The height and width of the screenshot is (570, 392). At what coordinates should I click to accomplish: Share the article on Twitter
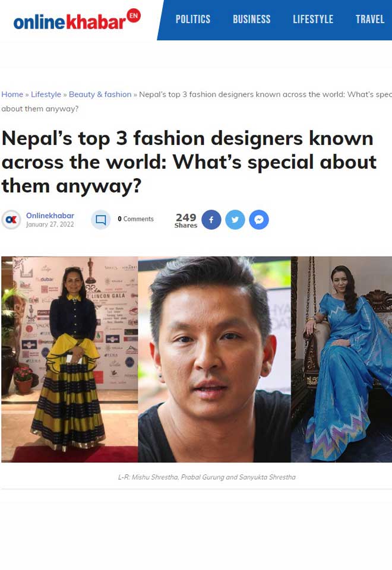click(235, 220)
